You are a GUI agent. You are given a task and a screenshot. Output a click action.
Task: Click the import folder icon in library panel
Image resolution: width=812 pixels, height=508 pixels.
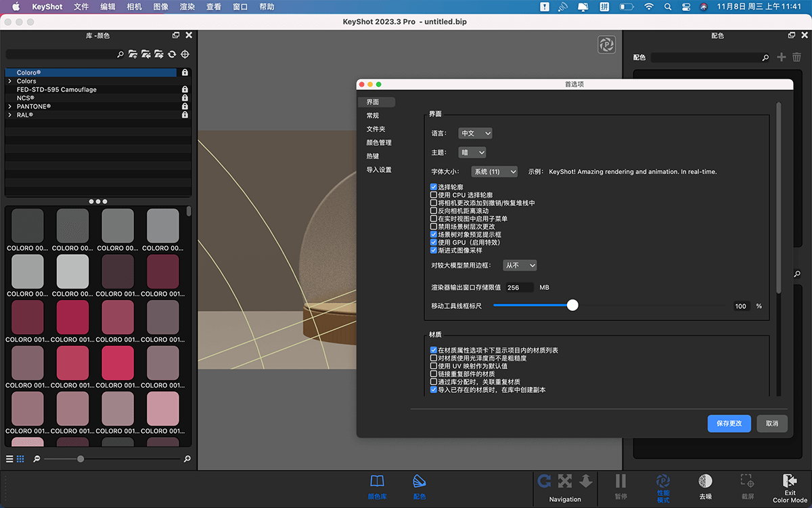click(145, 54)
